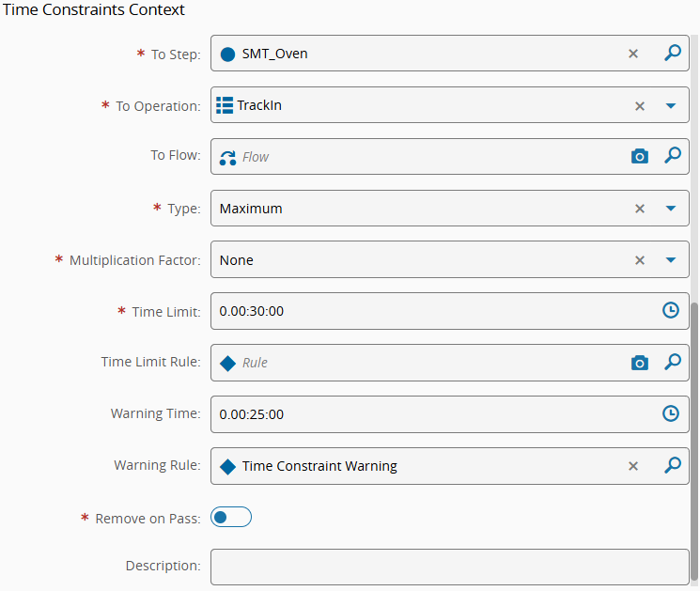
Task: Click search icon in Warning Rule field
Action: click(672, 465)
